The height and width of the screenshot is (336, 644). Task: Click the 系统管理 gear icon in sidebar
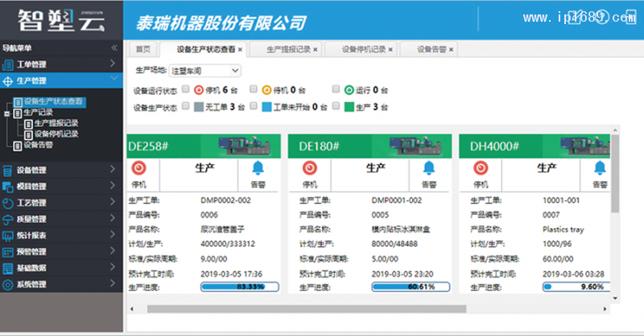click(8, 285)
